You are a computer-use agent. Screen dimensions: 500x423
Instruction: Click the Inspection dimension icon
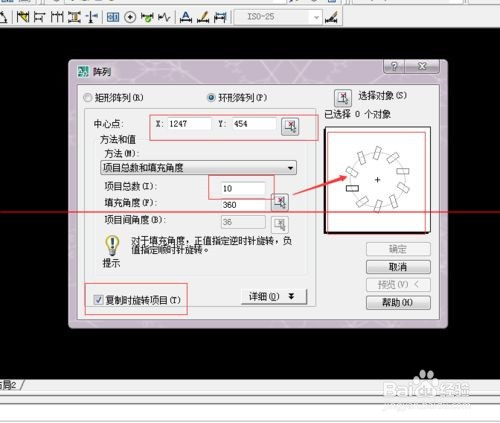[147, 17]
